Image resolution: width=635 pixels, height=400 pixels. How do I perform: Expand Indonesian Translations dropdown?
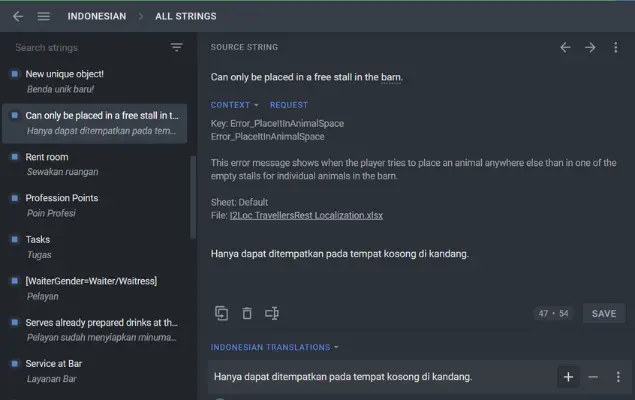(275, 347)
